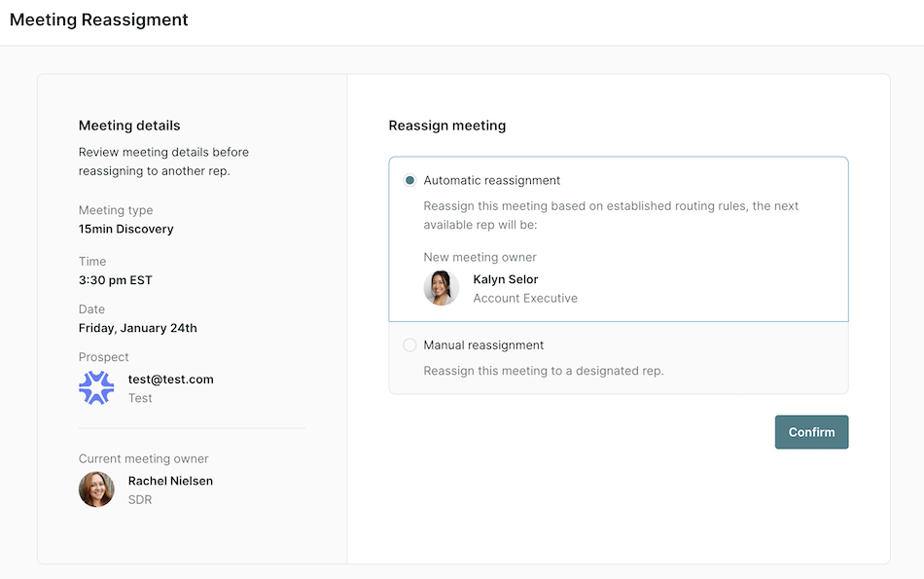Click the Kalyn Selor name
This screenshot has width=924, height=579.
506,279
